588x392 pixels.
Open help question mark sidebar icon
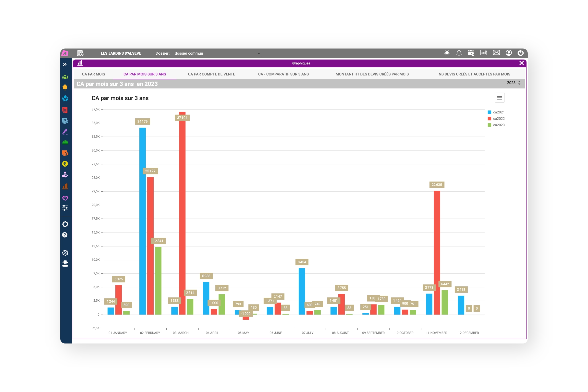[x=65, y=235]
